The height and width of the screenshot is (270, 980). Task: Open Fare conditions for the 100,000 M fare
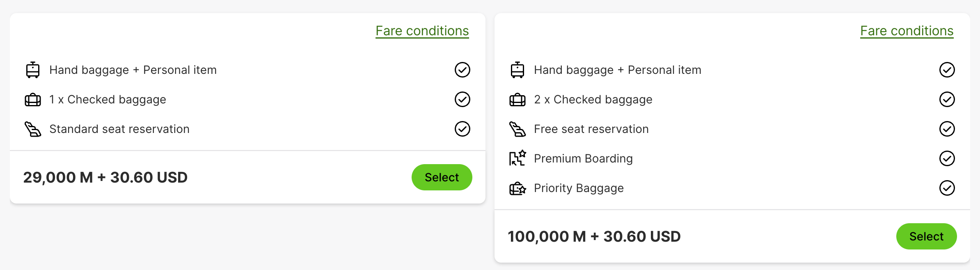click(907, 31)
